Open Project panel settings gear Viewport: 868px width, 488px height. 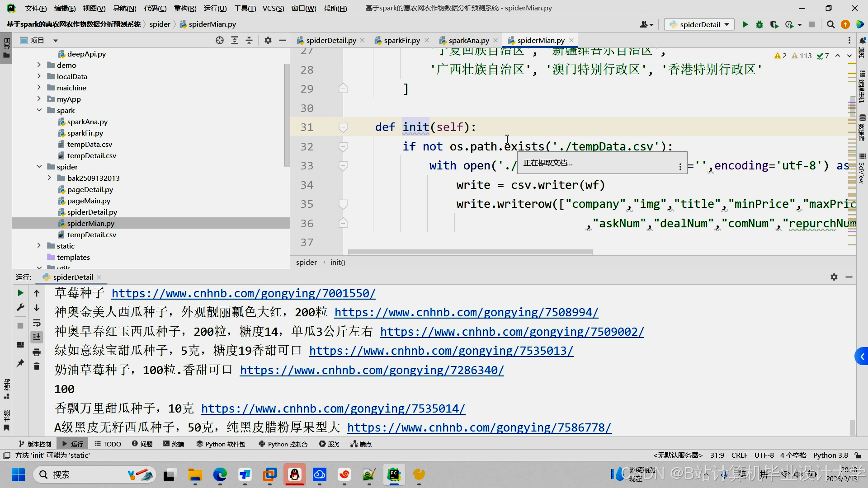tap(268, 40)
